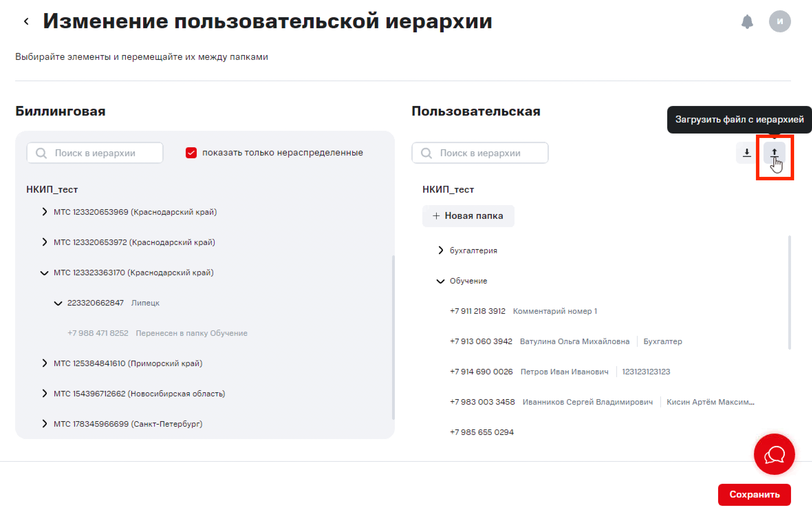Click the Бухгалтер label
This screenshot has height=522, width=812.
point(663,341)
